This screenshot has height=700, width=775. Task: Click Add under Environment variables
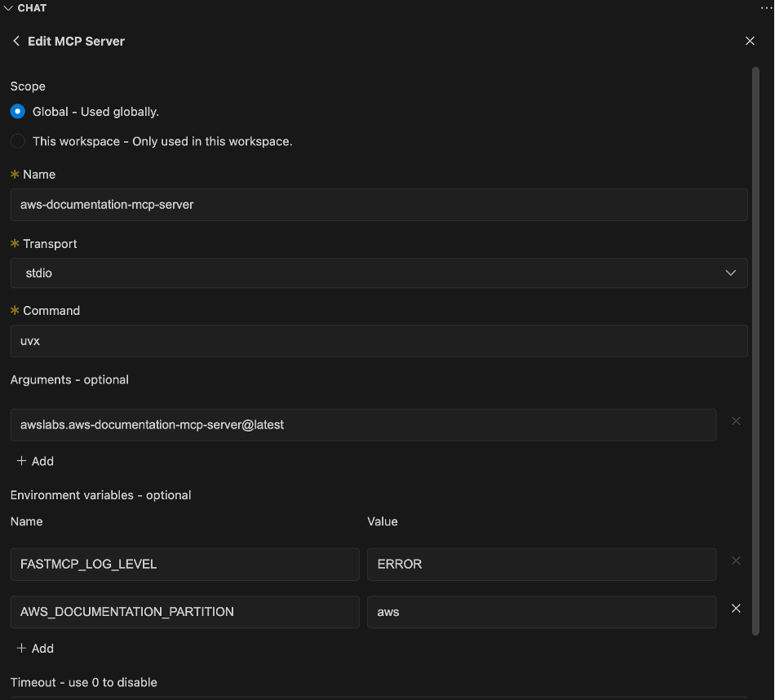(35, 648)
